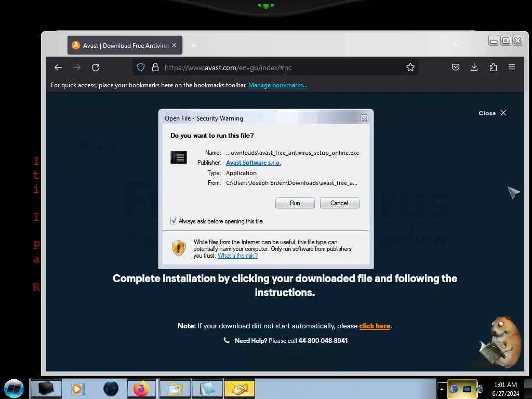The width and height of the screenshot is (532, 399).
Task: Click the 44-800-048-8941 help phone number
Action: [x=323, y=341]
